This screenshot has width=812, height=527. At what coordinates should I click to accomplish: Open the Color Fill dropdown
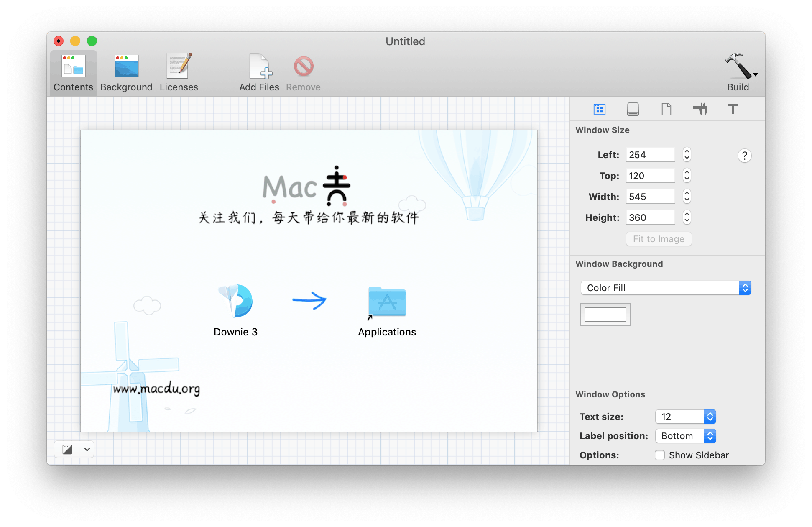(666, 288)
